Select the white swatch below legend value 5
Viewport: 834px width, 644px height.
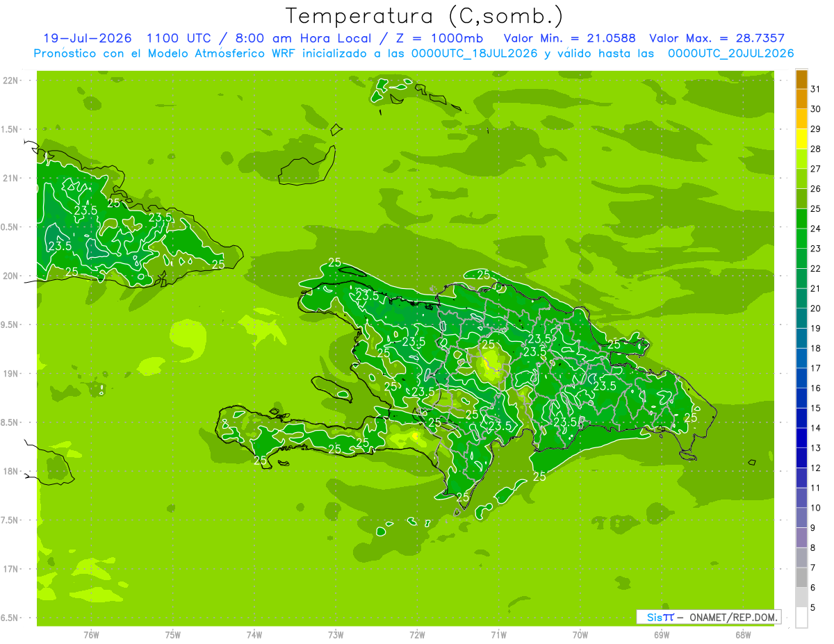pos(801,618)
